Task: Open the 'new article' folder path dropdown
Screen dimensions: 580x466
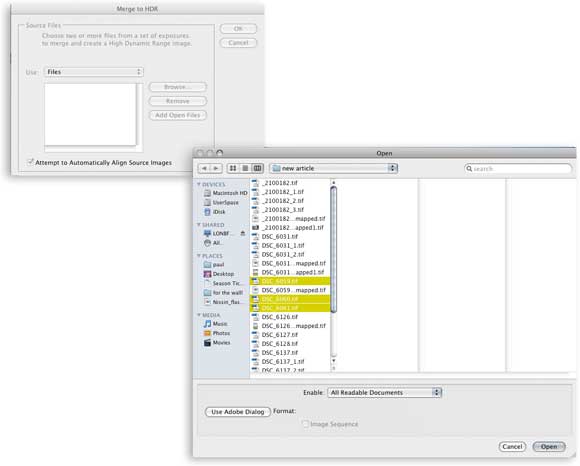Action: (334, 168)
